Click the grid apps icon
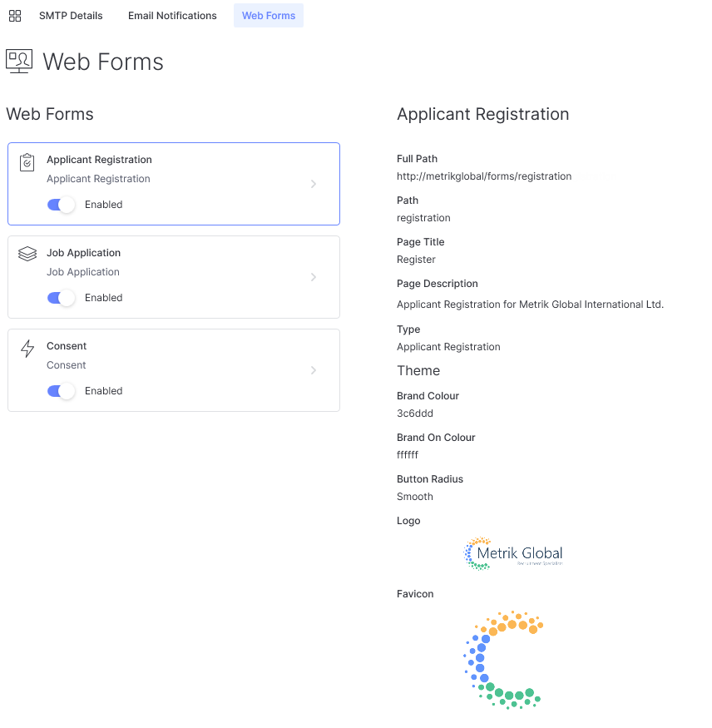The width and height of the screenshot is (712, 728). (x=15, y=16)
